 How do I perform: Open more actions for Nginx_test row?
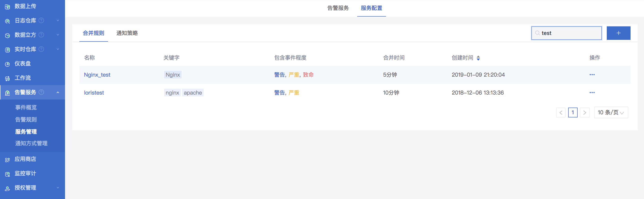coord(592,75)
